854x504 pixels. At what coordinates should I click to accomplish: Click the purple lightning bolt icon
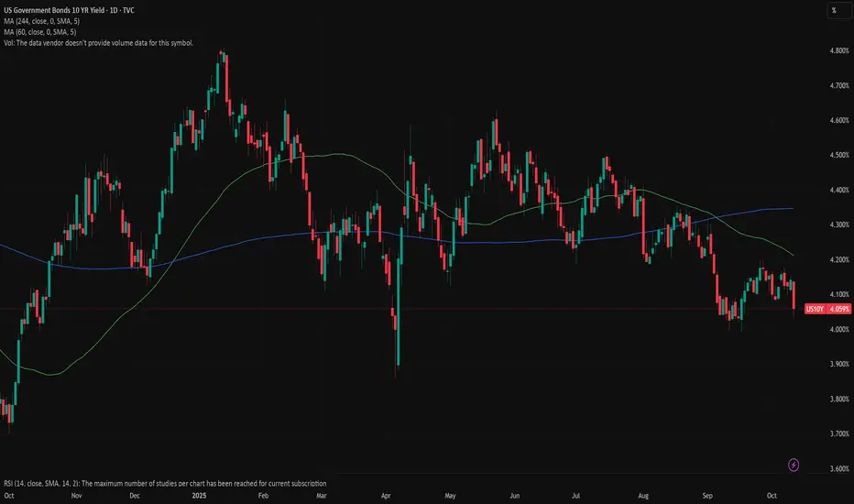click(x=794, y=465)
